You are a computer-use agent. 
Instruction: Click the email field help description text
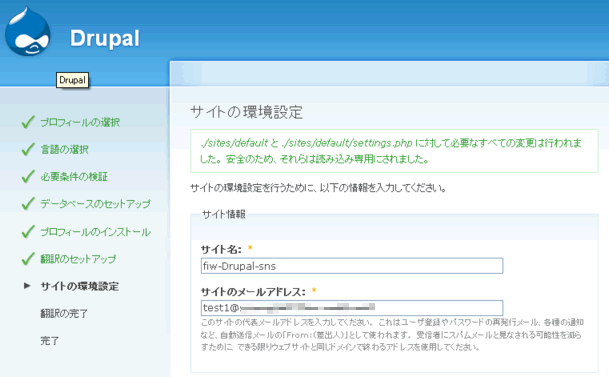392,334
